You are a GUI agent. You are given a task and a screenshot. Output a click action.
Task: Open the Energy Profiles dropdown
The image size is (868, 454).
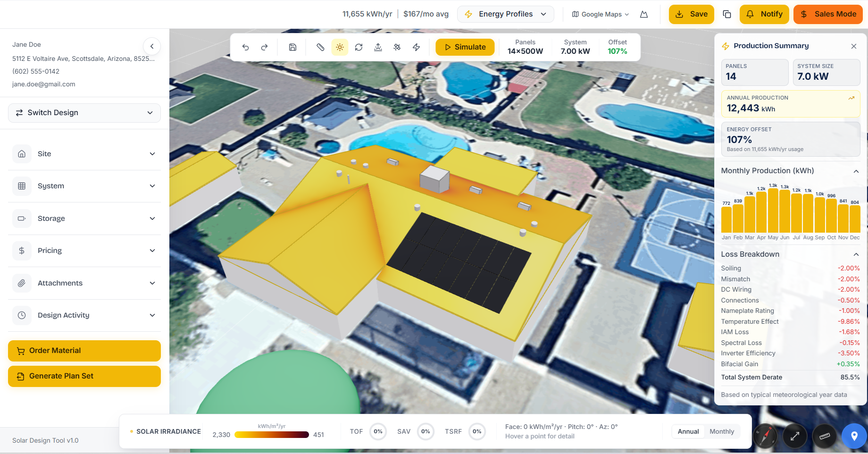coord(505,14)
